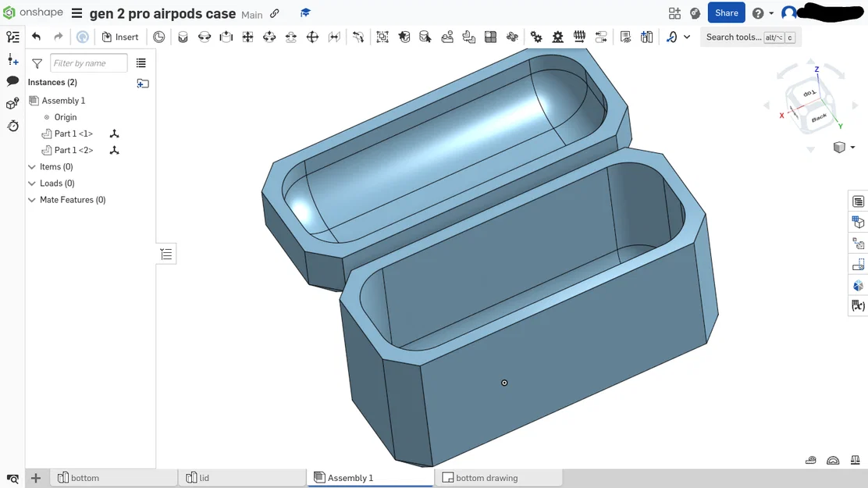The image size is (868, 488).
Task: Click the Redo arrow icon
Action: (58, 37)
